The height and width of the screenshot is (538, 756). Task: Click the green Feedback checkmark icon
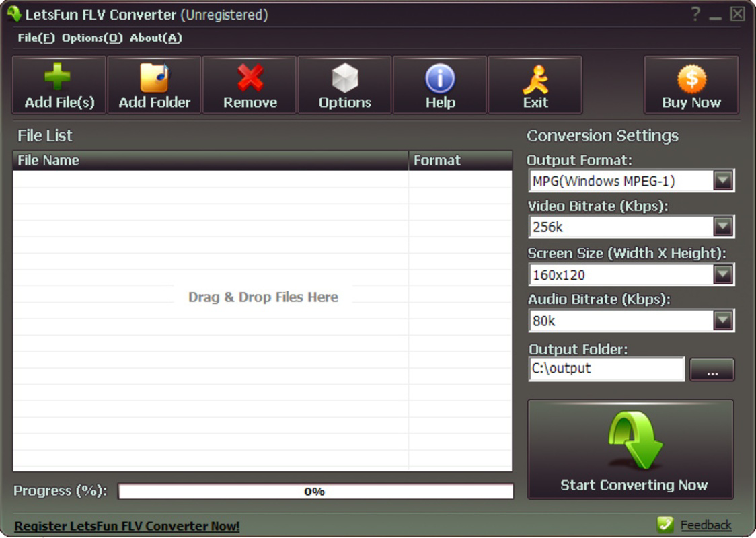[665, 525]
